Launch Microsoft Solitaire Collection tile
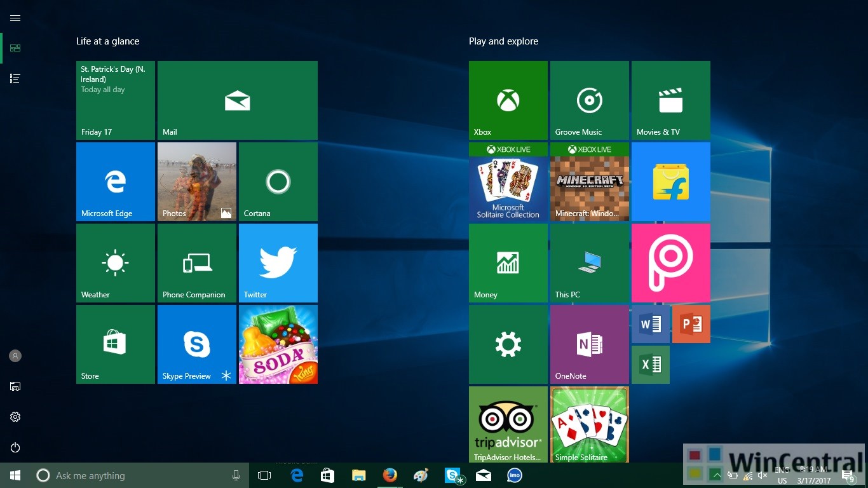The width and height of the screenshot is (868, 488). pos(508,182)
